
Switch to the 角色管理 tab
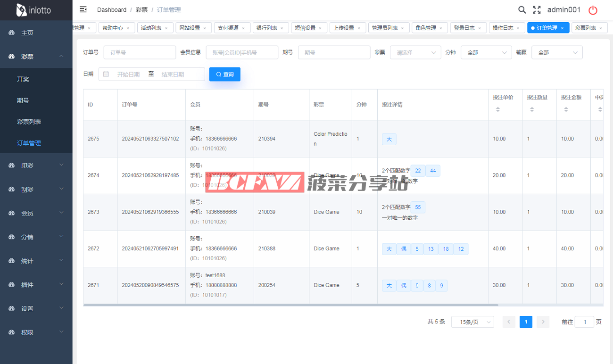[425, 28]
